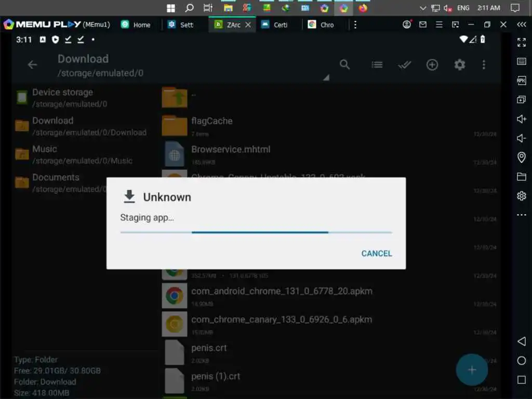
Task: Tap Android home circle button
Action: [x=522, y=361]
